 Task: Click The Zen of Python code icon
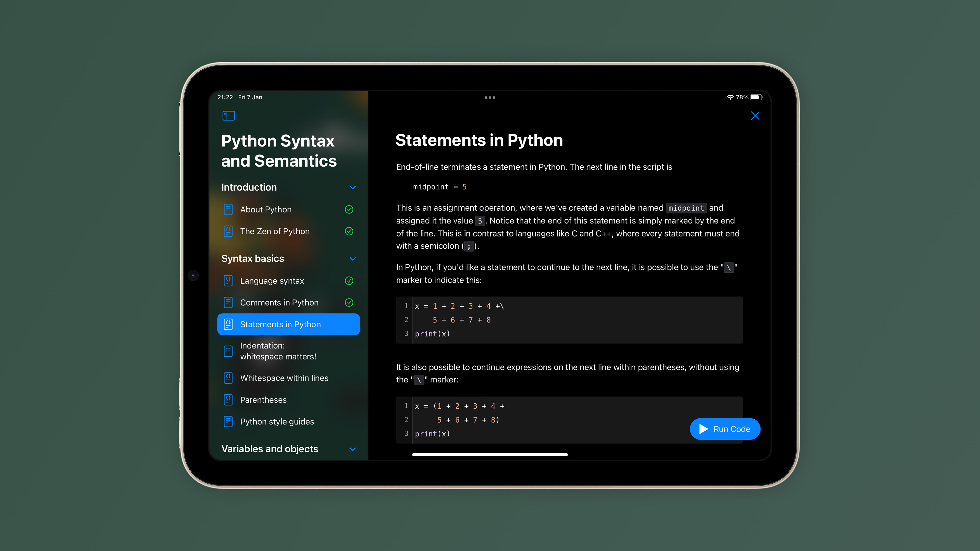click(x=228, y=231)
